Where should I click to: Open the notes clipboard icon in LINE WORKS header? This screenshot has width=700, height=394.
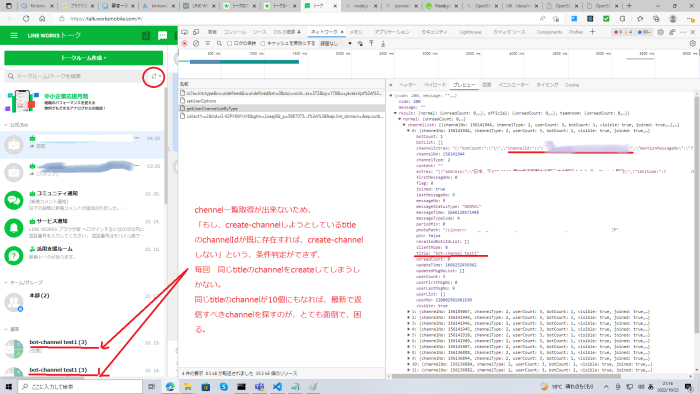point(146,36)
